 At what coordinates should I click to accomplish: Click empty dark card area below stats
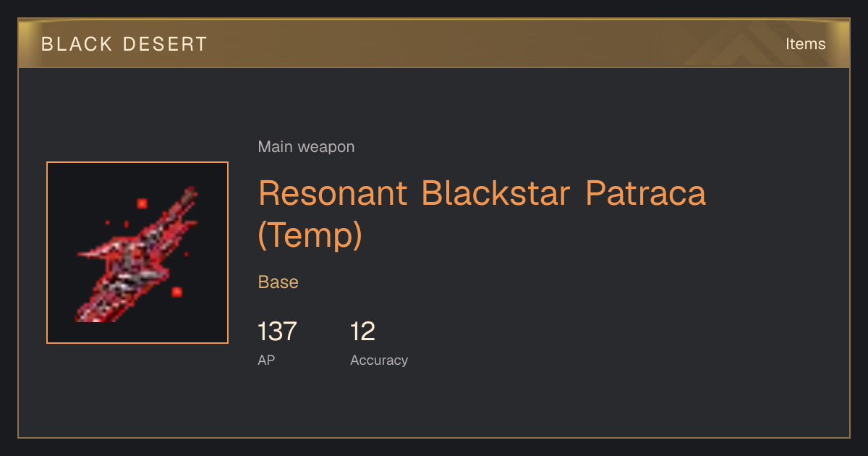pos(434,405)
